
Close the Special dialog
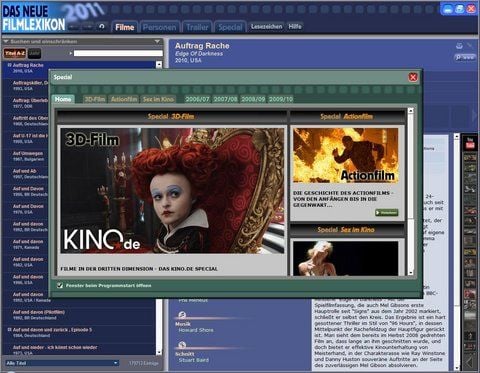(x=413, y=77)
